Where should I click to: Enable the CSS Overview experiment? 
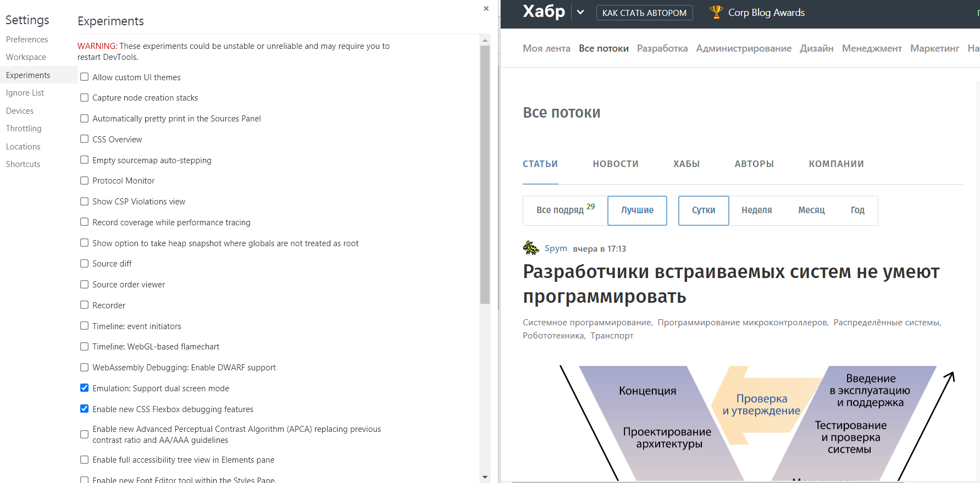84,139
